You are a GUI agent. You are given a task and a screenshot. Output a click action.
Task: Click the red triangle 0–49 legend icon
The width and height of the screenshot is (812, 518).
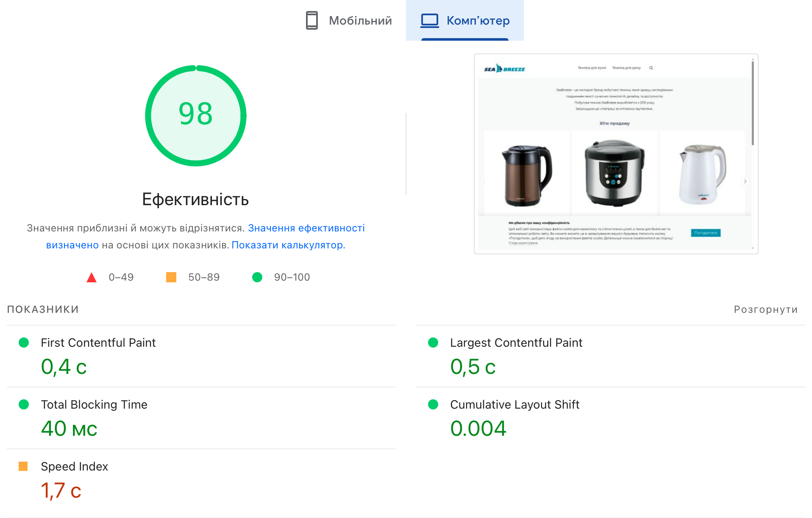92,278
